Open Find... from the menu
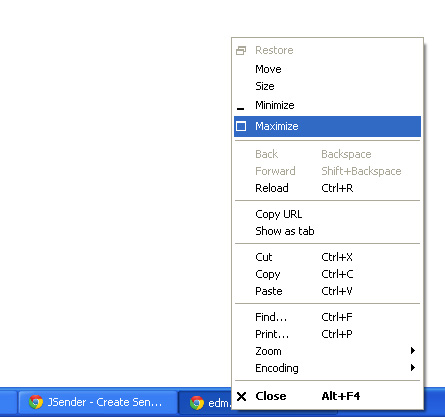The width and height of the screenshot is (445, 417). (327, 317)
